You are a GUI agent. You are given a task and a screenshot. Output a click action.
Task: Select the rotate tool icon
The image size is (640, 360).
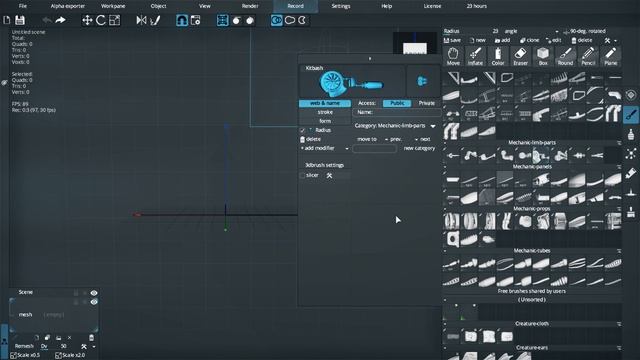tap(101, 20)
